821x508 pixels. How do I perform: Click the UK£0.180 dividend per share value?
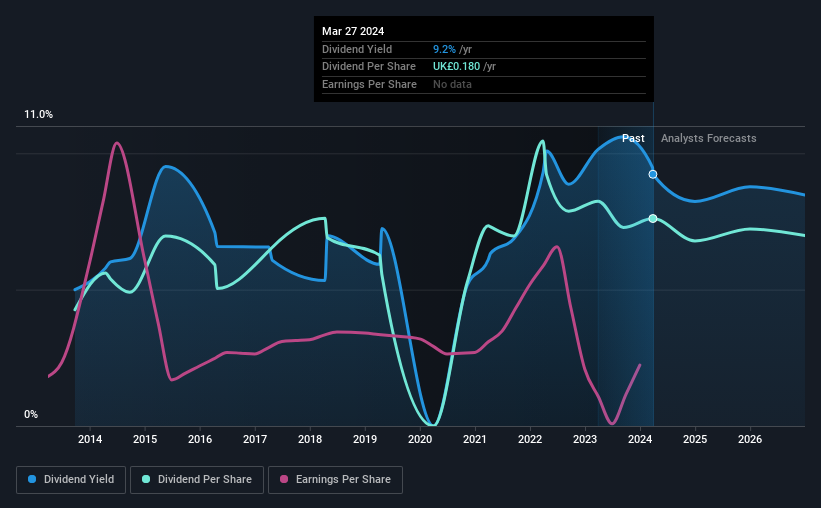click(456, 67)
